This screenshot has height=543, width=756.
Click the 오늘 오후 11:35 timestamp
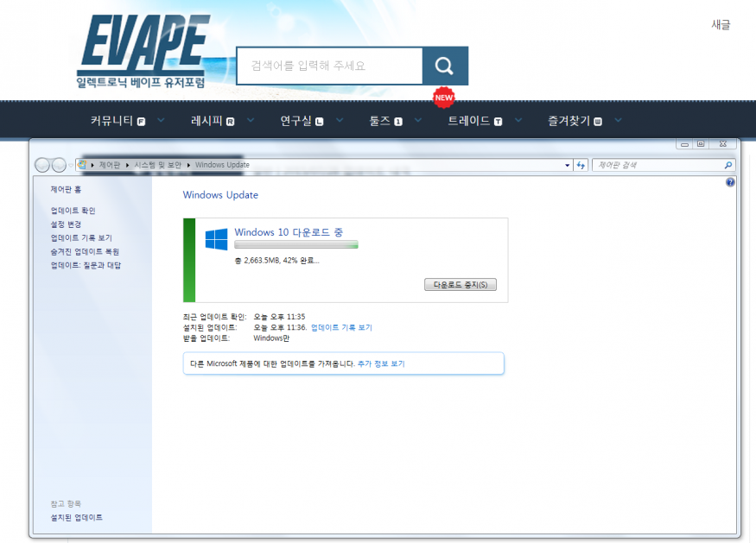(279, 317)
